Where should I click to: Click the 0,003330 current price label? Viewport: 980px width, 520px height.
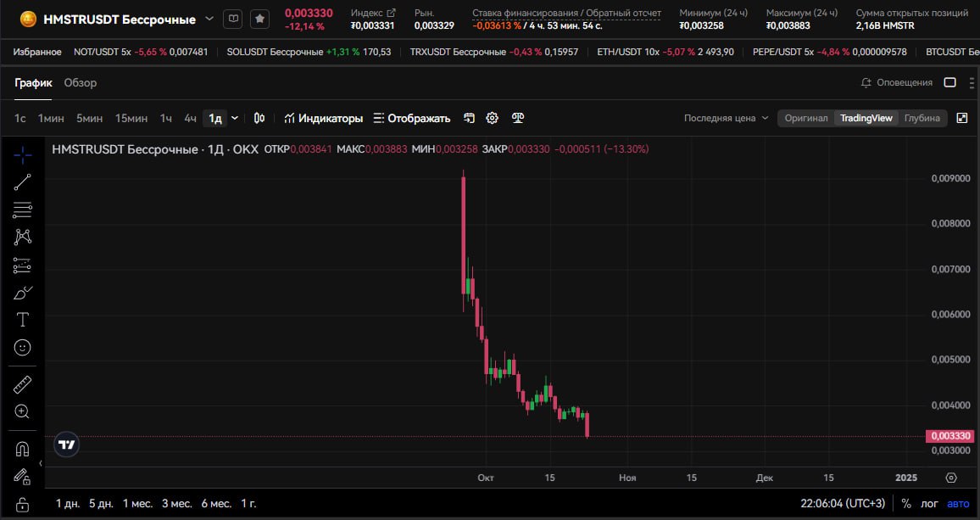pyautogui.click(x=950, y=436)
